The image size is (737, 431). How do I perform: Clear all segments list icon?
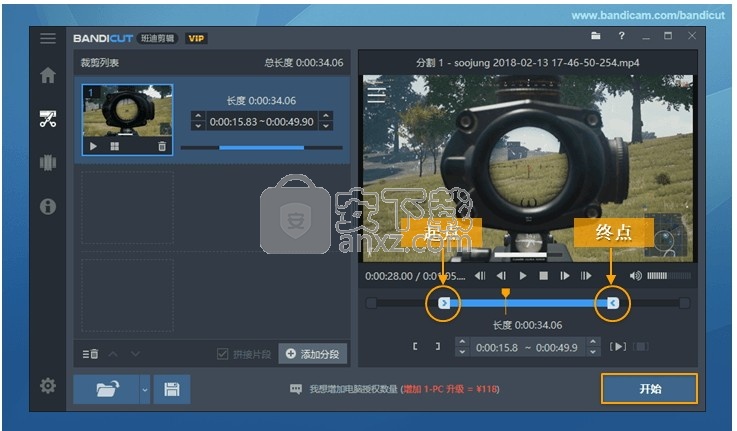90,354
